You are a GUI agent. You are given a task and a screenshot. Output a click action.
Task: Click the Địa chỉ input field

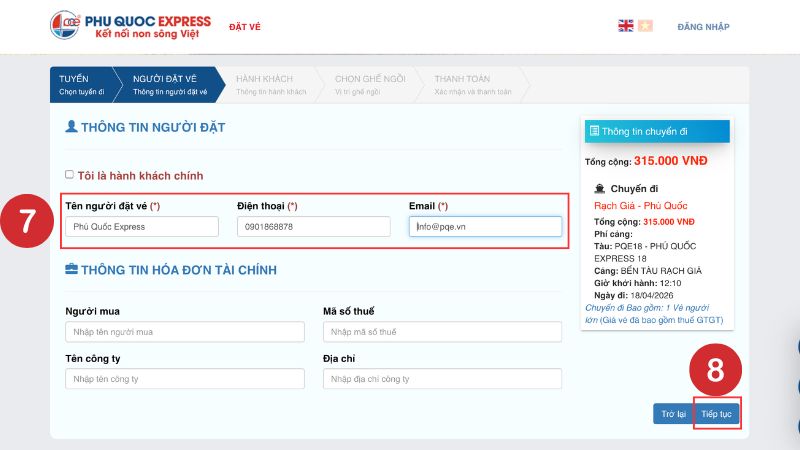tap(442, 379)
